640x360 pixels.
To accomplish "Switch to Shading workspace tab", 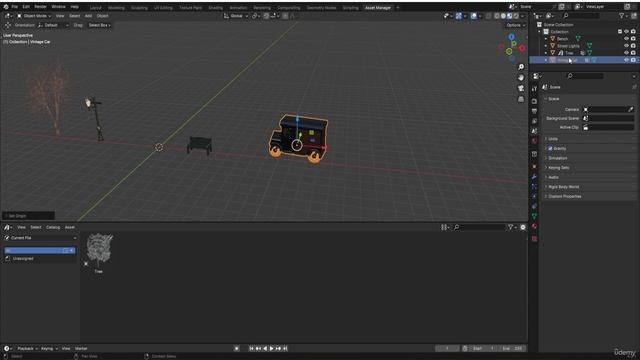I will (216, 8).
